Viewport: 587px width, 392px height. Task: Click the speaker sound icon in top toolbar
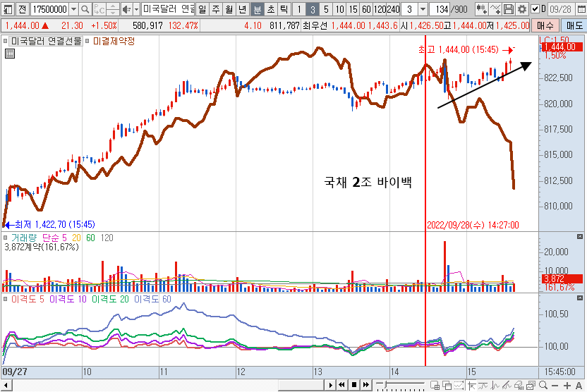tap(126, 9)
